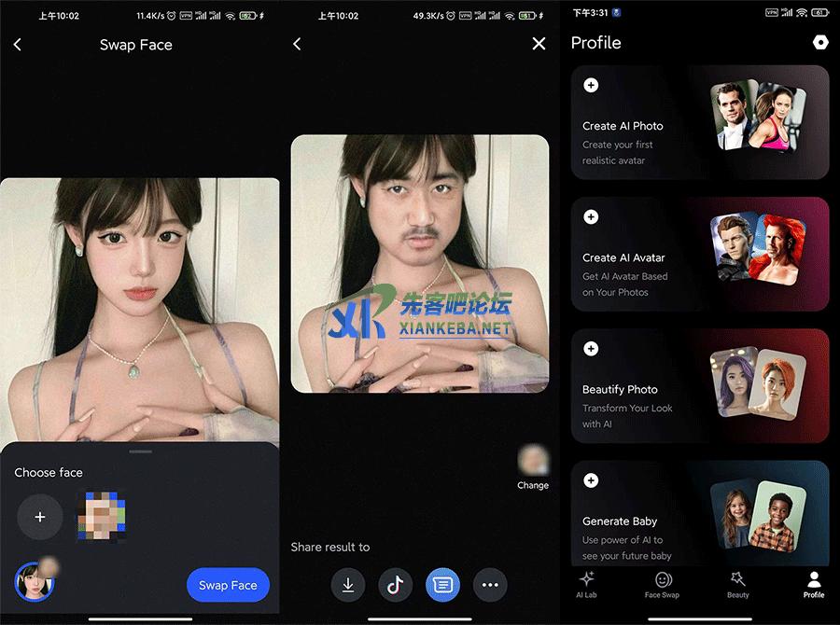Tap plus icon on Generate Baby card

[x=591, y=480]
